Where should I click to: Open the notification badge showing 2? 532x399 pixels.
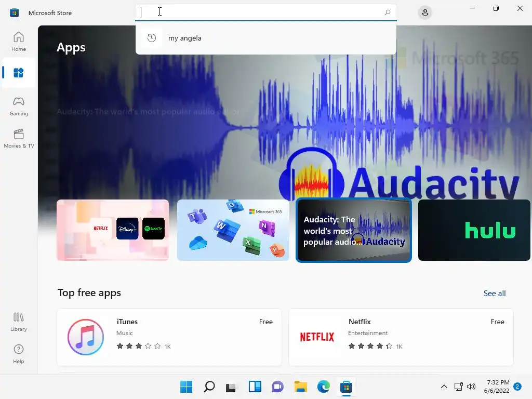pos(517,387)
